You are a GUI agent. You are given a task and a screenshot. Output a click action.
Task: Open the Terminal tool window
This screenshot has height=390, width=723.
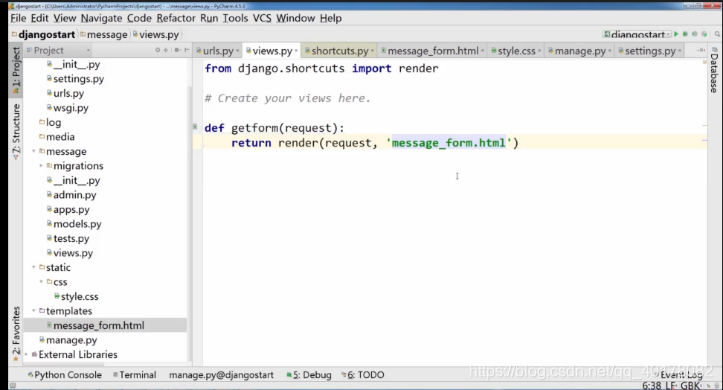coord(135,375)
